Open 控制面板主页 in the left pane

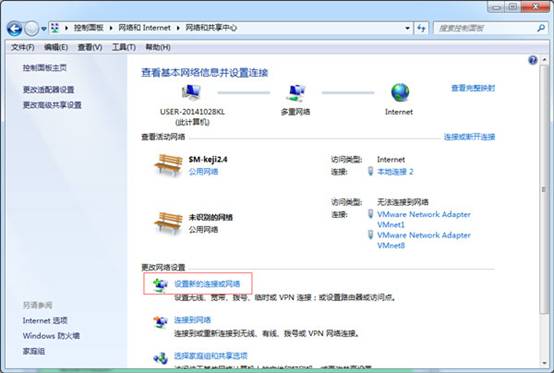[x=45, y=68]
